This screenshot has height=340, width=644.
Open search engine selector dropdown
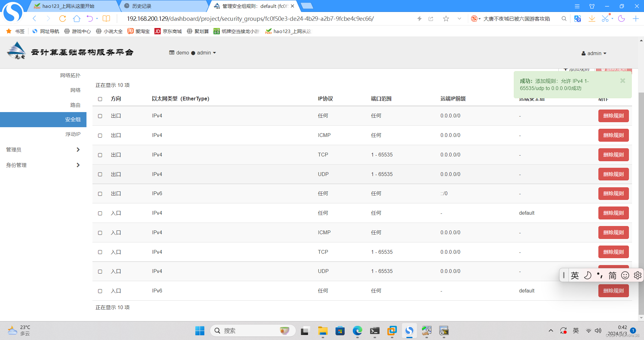click(x=476, y=19)
